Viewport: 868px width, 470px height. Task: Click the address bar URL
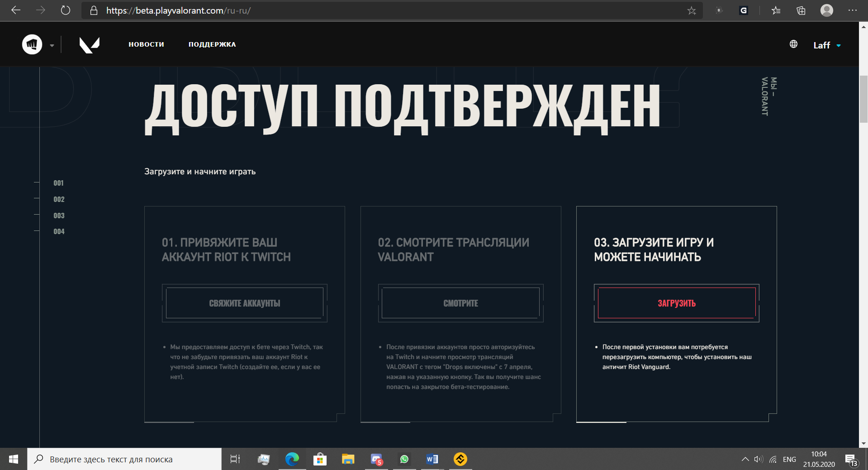[179, 10]
